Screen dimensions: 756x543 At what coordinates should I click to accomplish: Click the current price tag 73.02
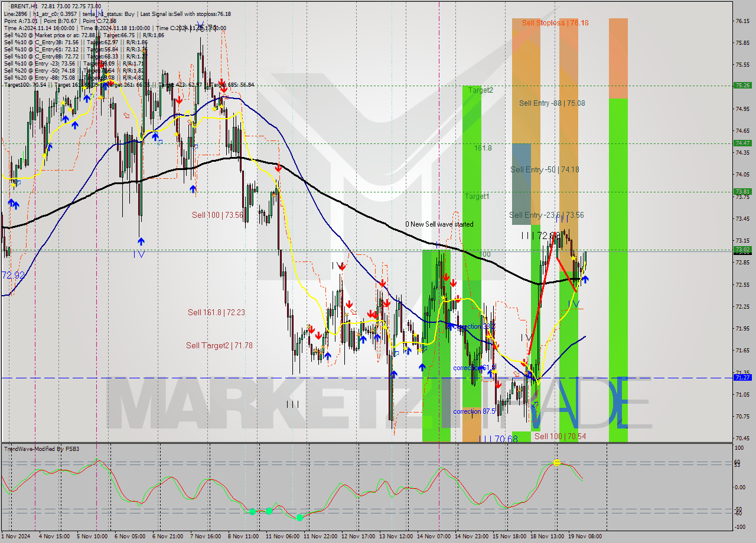coord(742,250)
